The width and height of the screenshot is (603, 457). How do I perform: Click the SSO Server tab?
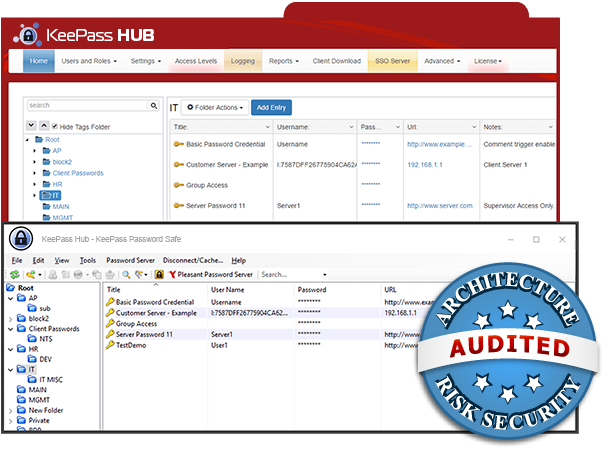pos(393,61)
